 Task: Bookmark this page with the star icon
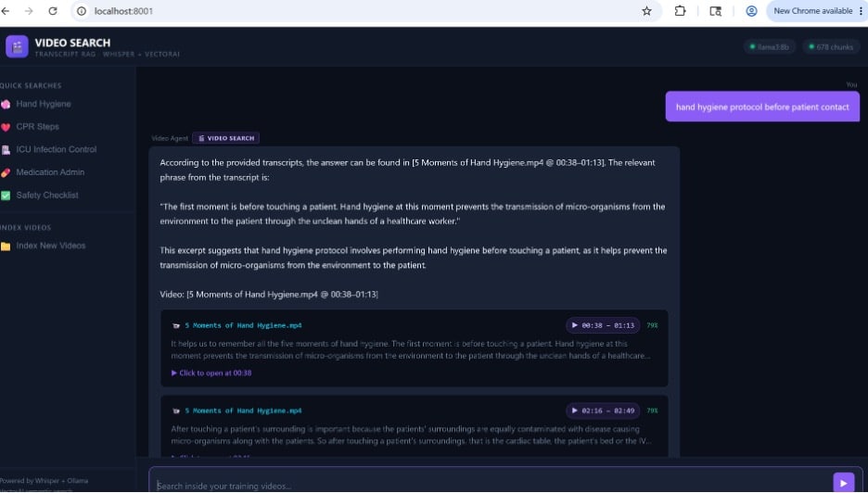[x=646, y=11]
